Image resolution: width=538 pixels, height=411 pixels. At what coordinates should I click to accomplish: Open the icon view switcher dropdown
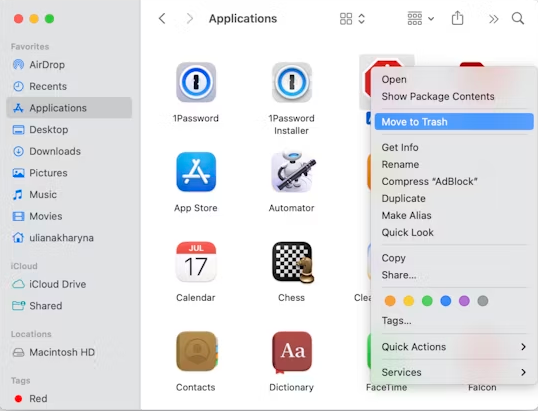click(x=352, y=19)
